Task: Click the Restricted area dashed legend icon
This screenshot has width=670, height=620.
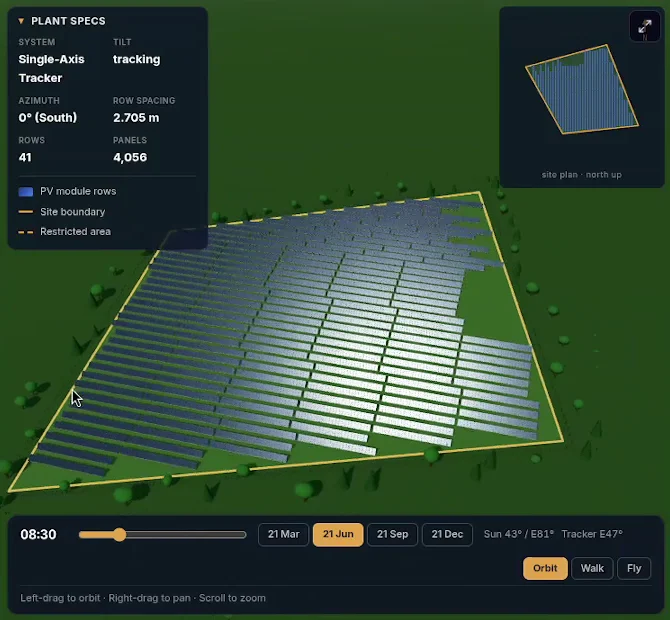Action: (26, 232)
